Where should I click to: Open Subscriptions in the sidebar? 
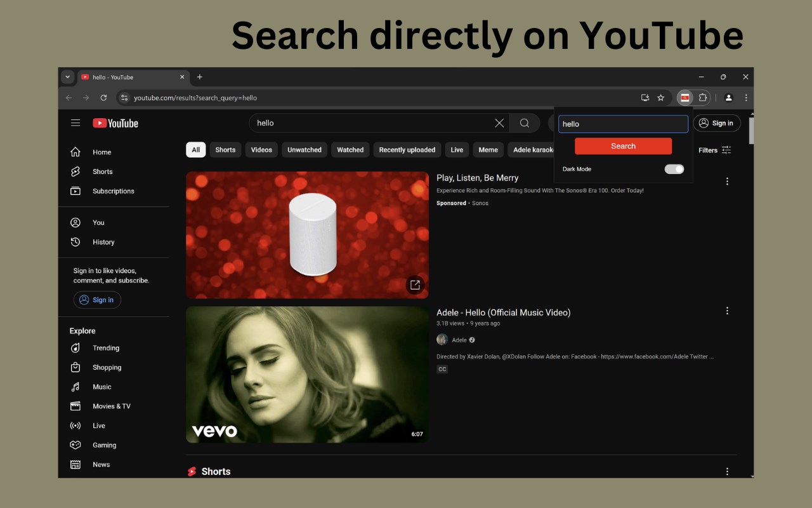(114, 191)
